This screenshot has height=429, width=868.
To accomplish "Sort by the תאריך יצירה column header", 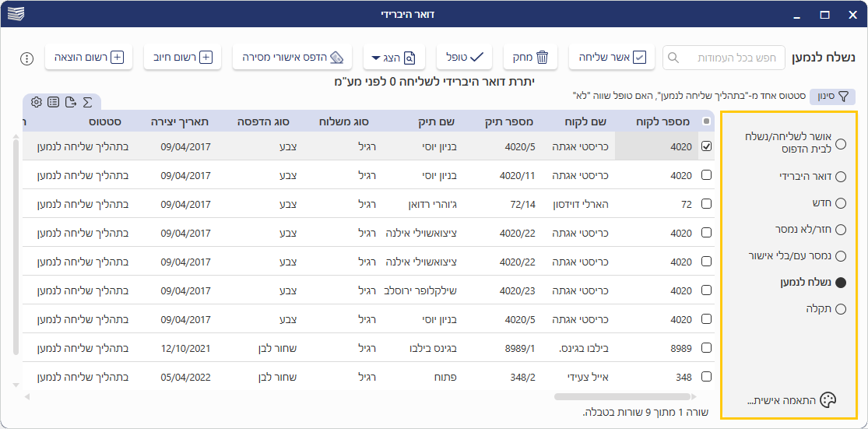I will [x=185, y=121].
